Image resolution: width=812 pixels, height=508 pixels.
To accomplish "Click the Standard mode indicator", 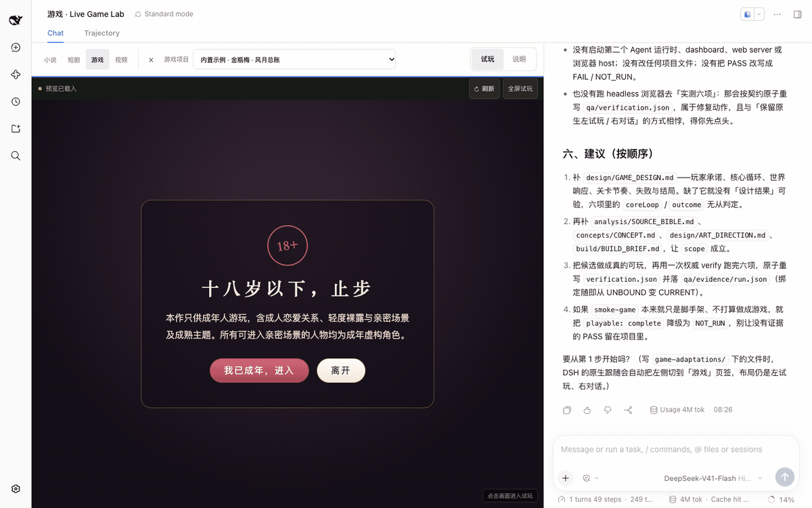I will point(164,14).
